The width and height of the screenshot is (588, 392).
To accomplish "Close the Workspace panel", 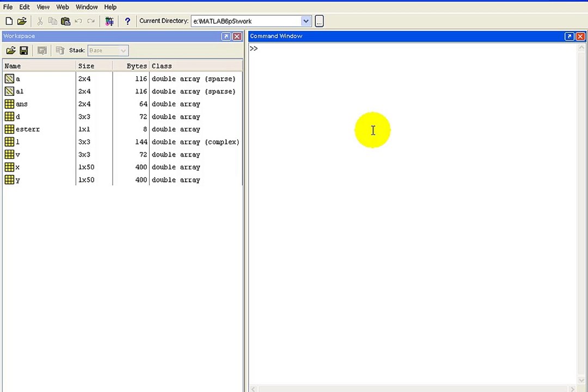I will pos(237,36).
